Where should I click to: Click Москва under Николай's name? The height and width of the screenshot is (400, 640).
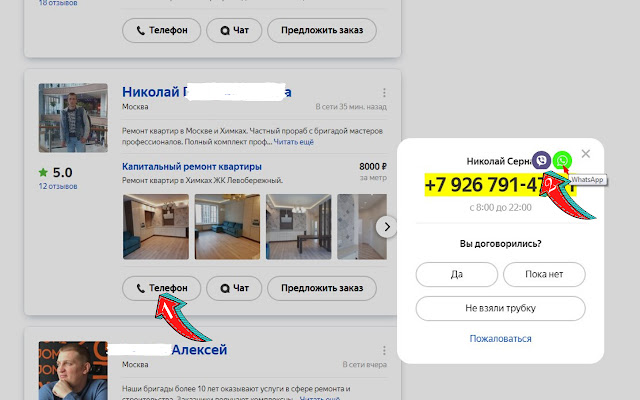pos(135,107)
